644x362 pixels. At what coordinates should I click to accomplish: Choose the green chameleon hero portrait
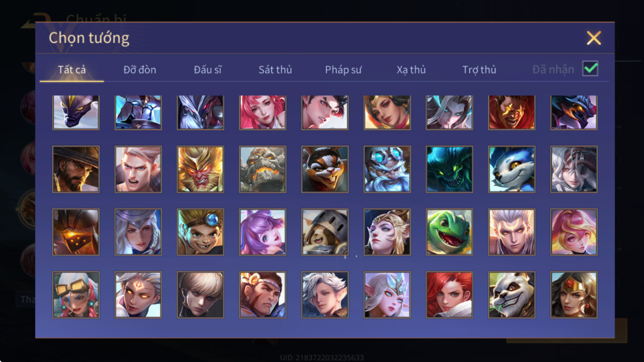(449, 232)
